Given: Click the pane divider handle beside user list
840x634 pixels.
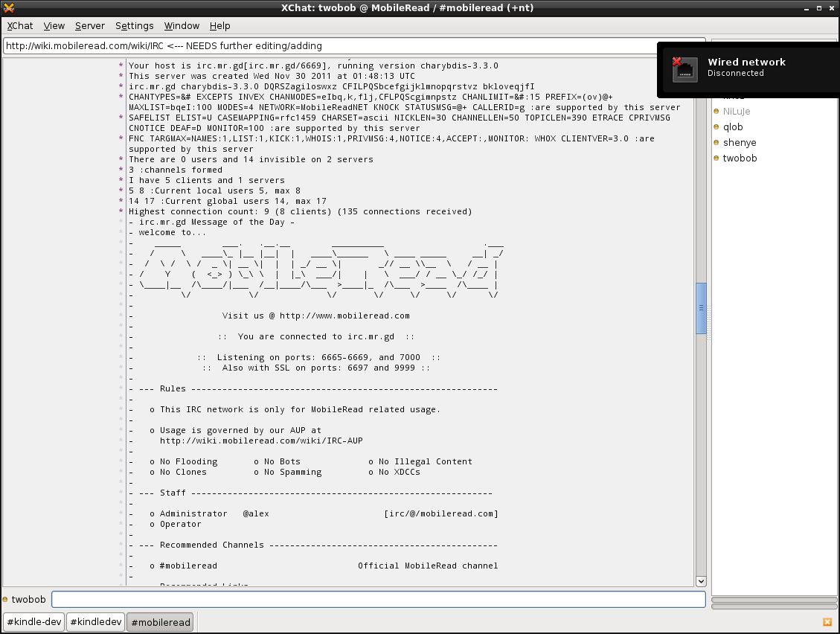Looking at the screenshot, I should (709, 323).
